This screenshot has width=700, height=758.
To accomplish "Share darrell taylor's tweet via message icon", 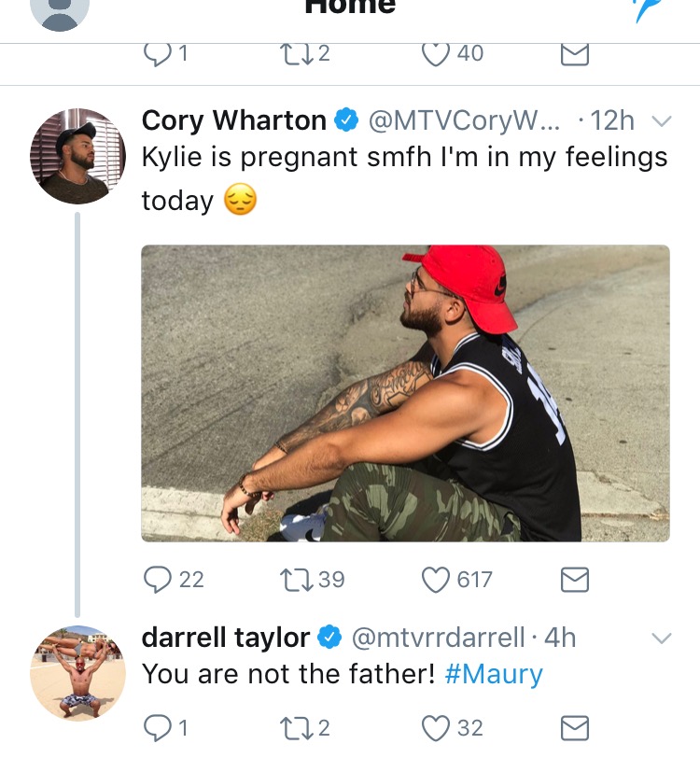I will (x=574, y=728).
